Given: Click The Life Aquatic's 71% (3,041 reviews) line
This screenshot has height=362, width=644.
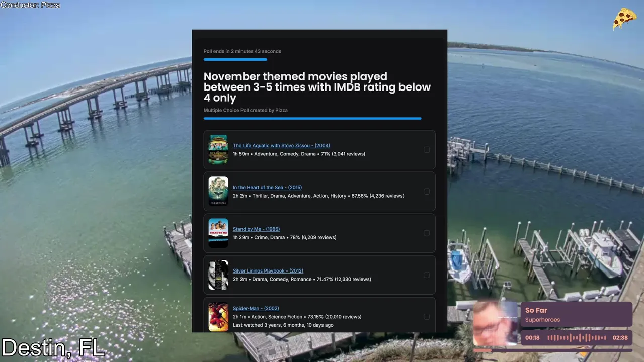Looking at the screenshot, I should pyautogui.click(x=299, y=154).
